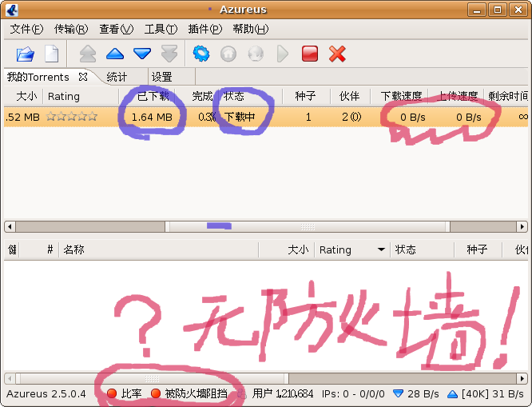
Task: Select the 下载中 status cell
Action: click(x=240, y=118)
